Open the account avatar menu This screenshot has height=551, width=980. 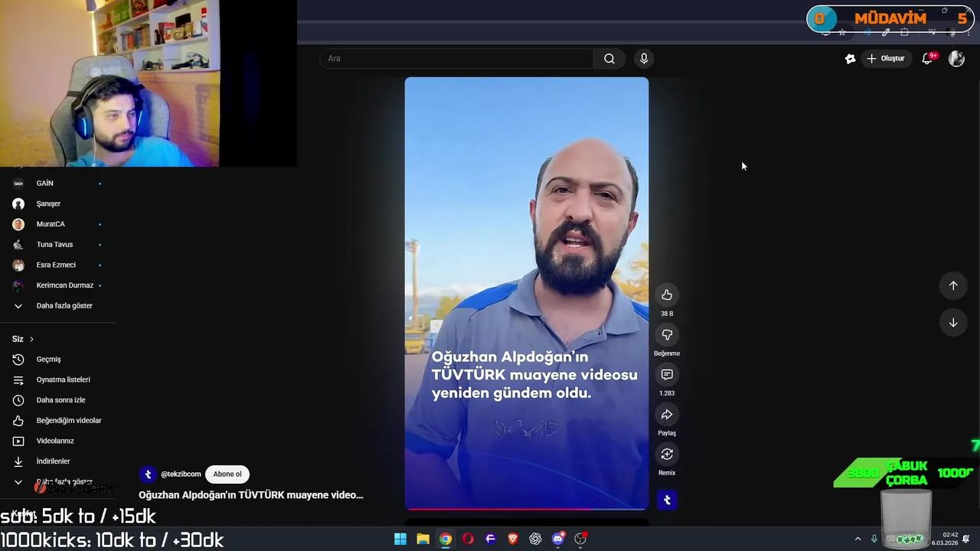tap(956, 58)
